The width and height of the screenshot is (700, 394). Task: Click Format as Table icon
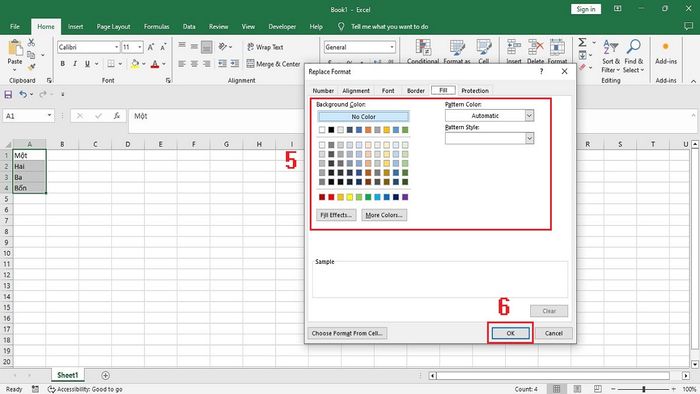[457, 47]
